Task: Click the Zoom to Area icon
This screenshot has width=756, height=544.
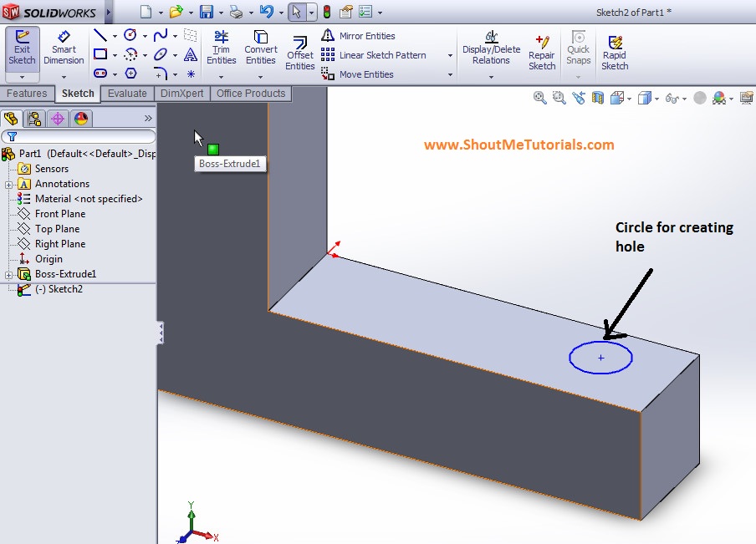Action: tap(559, 99)
